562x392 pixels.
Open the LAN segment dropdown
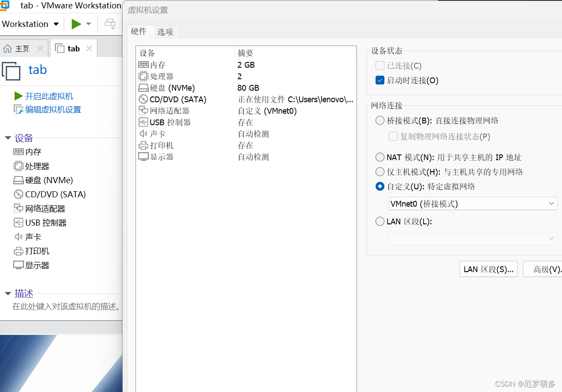(473, 238)
